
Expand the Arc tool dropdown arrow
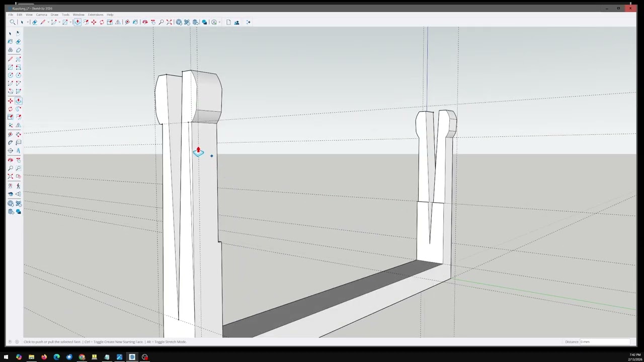[x=59, y=22]
